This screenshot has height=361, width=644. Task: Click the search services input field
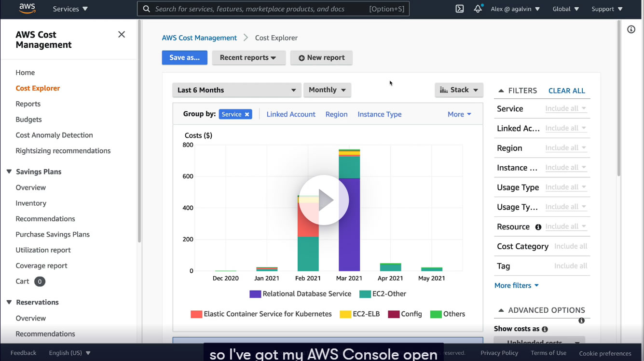click(273, 9)
